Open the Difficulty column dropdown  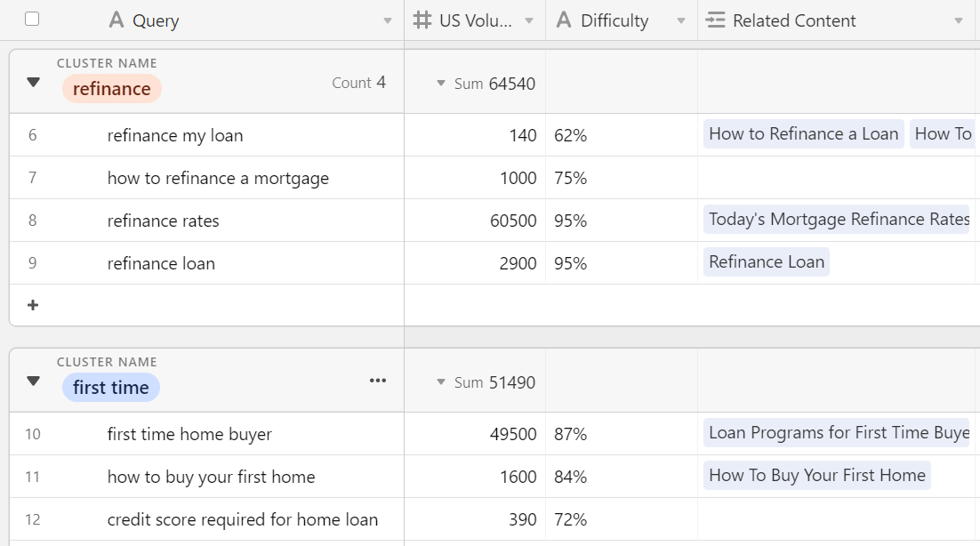coord(679,20)
